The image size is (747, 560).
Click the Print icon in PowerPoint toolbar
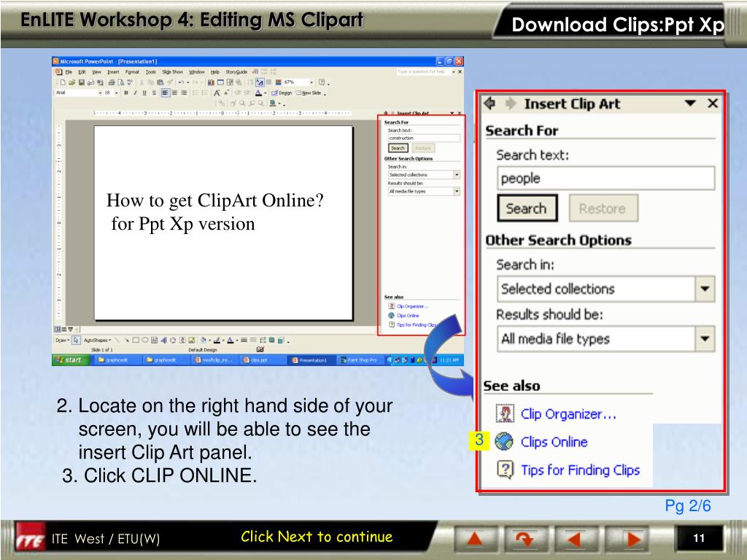click(x=112, y=82)
